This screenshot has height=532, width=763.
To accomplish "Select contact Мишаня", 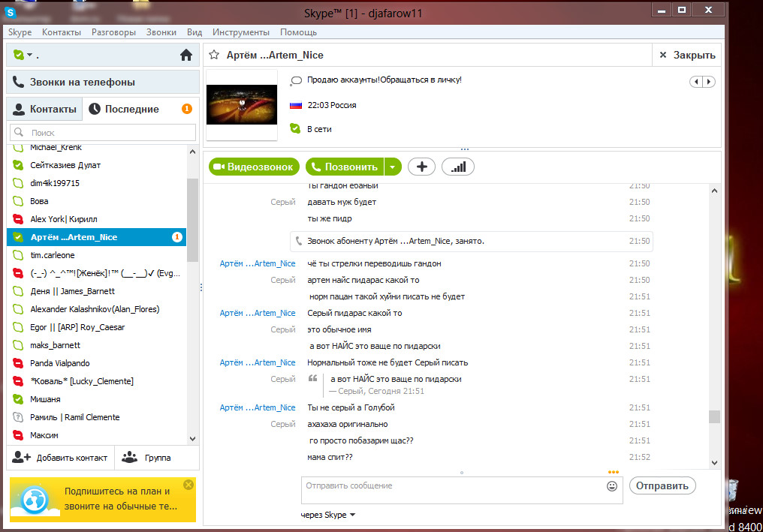I will [x=96, y=399].
